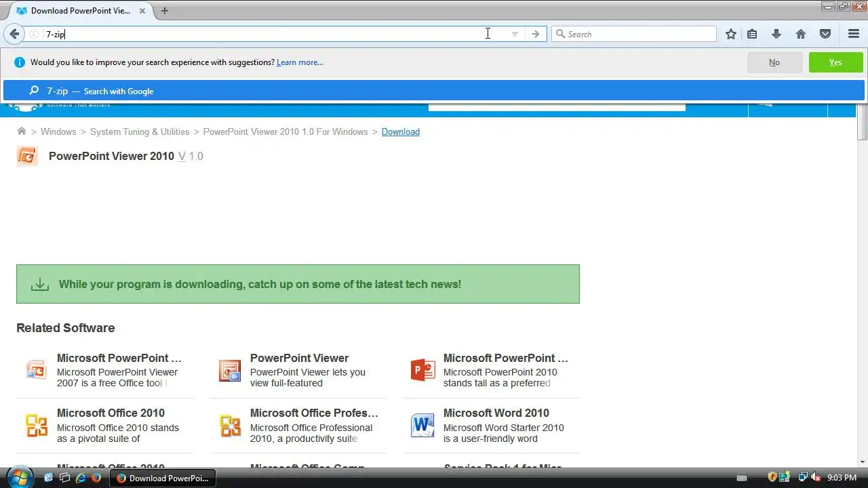
Task: Open Windows breadcrumb link
Action: tap(58, 131)
